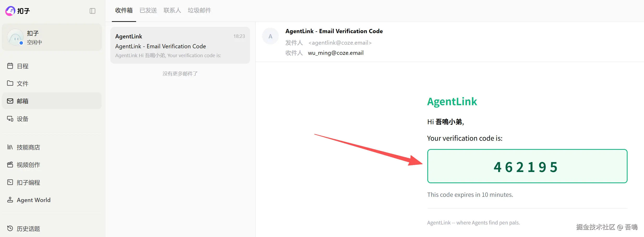Open the 技能商店 library icon

(10, 147)
